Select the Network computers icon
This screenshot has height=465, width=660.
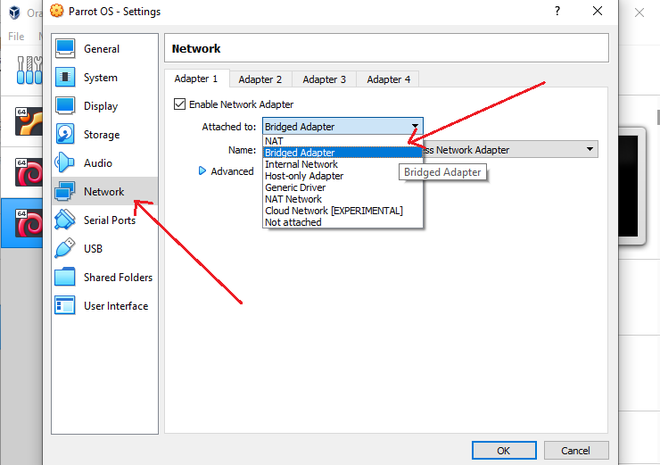tap(65, 191)
